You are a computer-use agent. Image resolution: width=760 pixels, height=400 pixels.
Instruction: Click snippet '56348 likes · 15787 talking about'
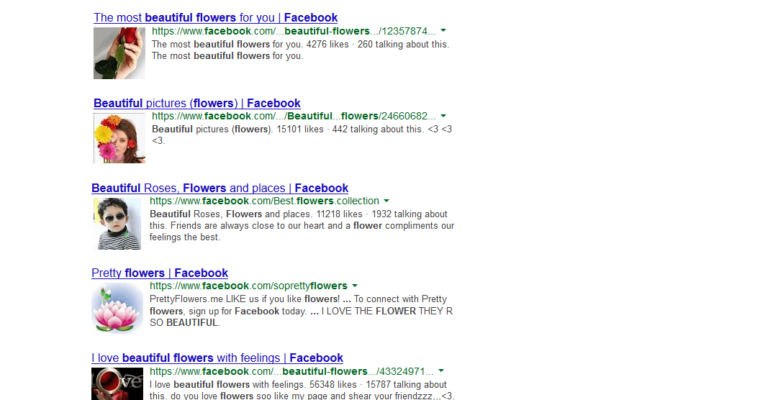pyautogui.click(x=377, y=384)
